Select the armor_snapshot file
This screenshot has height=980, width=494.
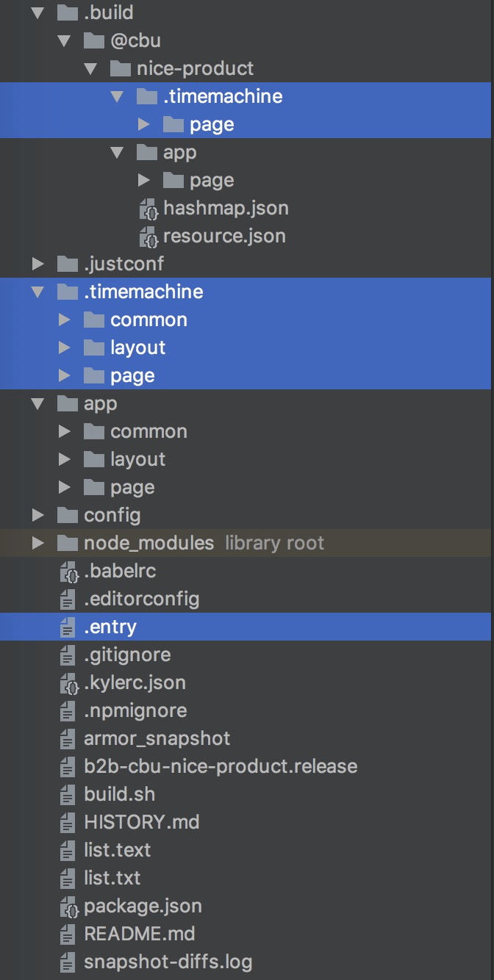(157, 739)
